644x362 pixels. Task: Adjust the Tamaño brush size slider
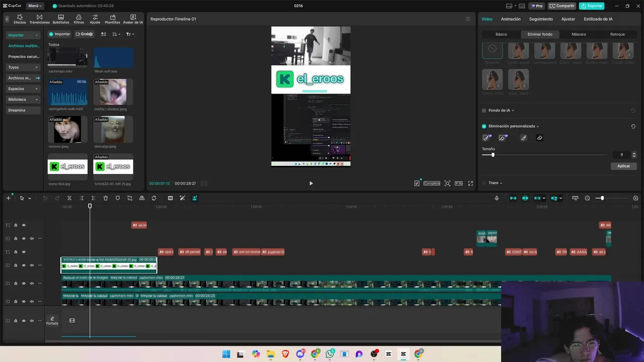point(544,155)
